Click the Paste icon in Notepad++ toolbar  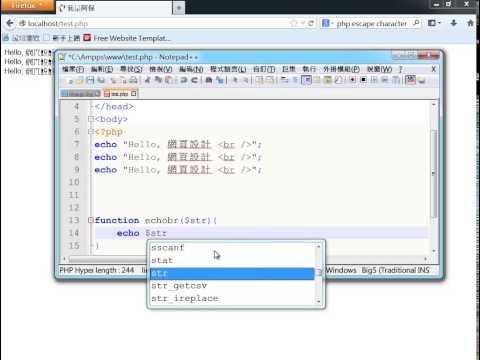coord(169,80)
